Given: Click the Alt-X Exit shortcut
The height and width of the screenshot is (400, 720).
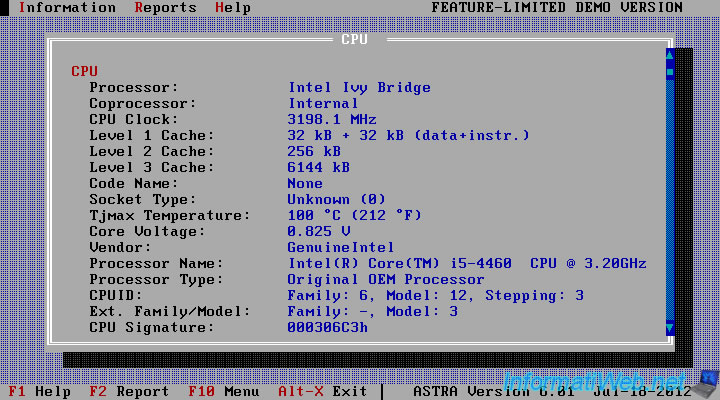Looking at the screenshot, I should pos(322,391).
